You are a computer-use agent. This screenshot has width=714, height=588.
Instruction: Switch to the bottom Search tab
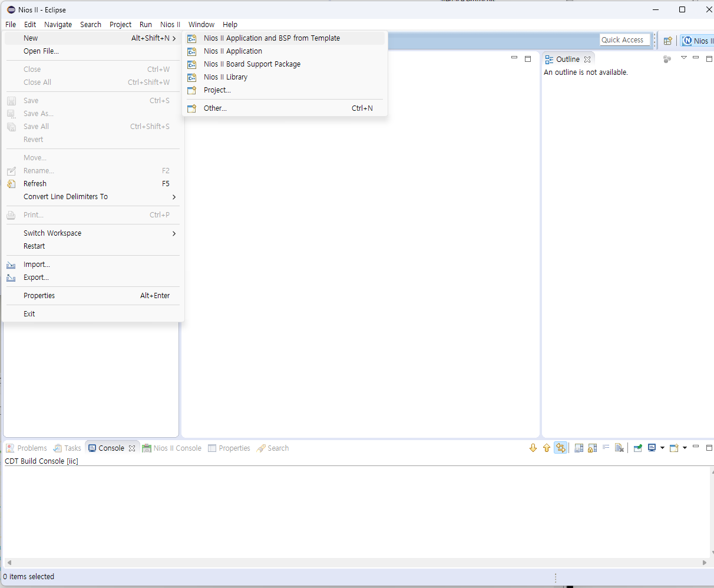[x=273, y=448]
